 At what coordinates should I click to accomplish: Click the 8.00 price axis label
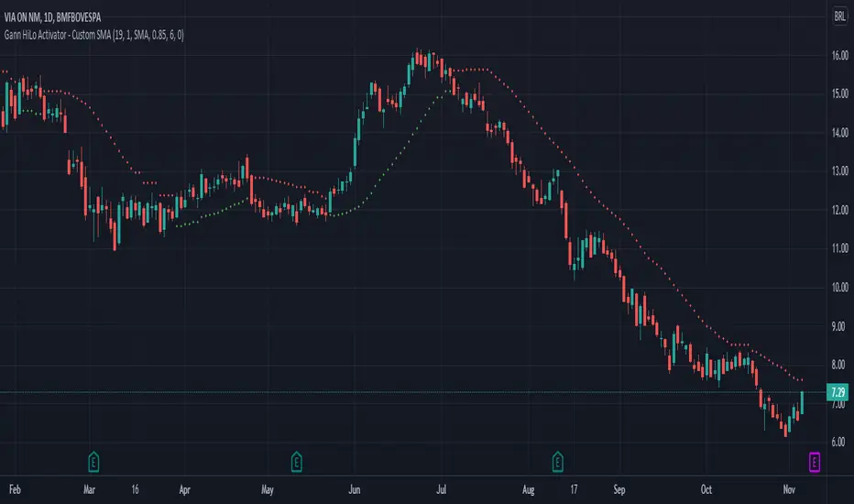click(x=840, y=365)
